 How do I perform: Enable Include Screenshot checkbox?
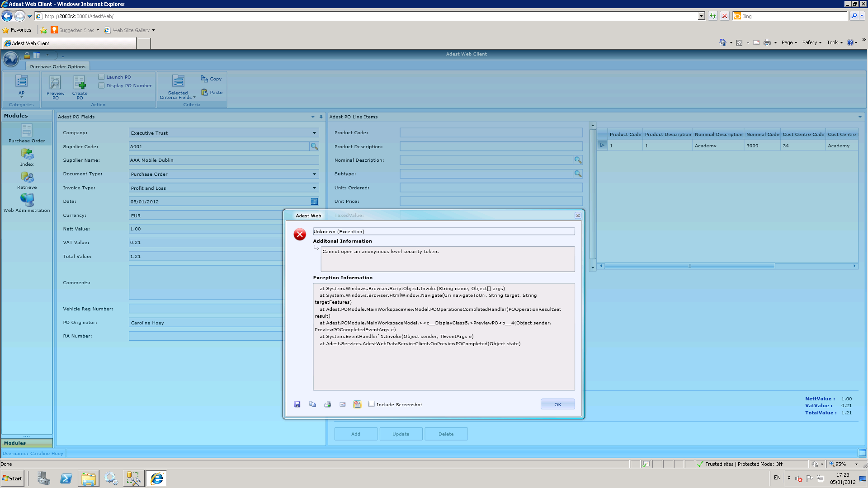tap(372, 404)
